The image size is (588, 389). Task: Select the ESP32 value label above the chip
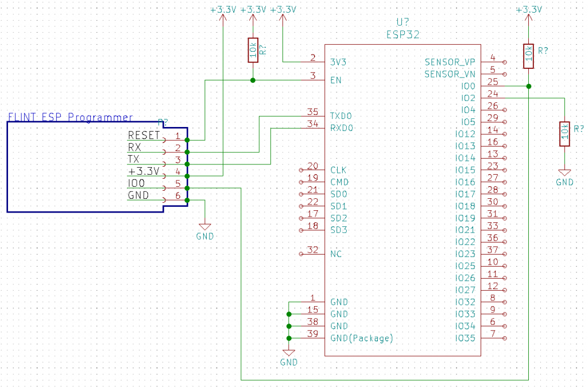(403, 34)
